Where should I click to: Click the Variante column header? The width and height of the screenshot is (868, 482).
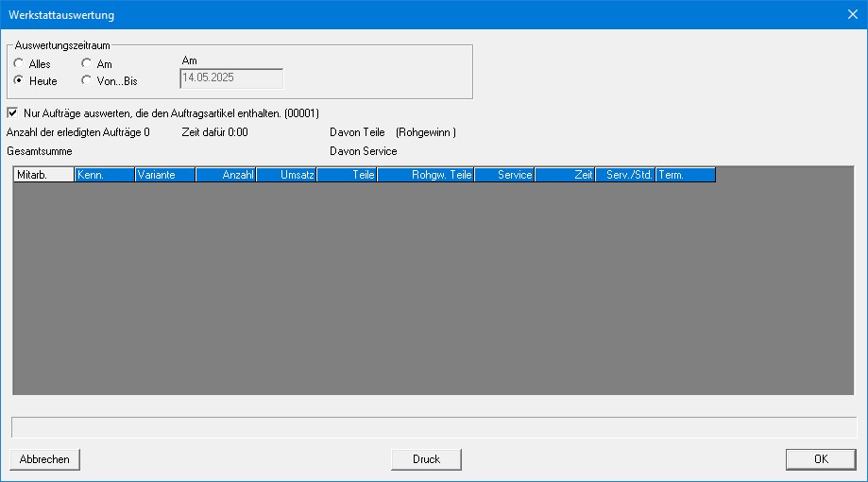pyautogui.click(x=165, y=175)
